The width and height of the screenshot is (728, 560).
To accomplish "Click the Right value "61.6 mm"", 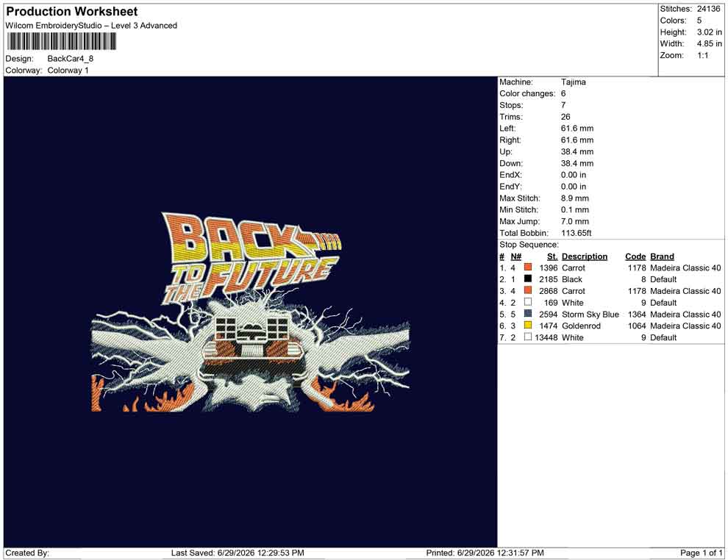I will 577,140.
